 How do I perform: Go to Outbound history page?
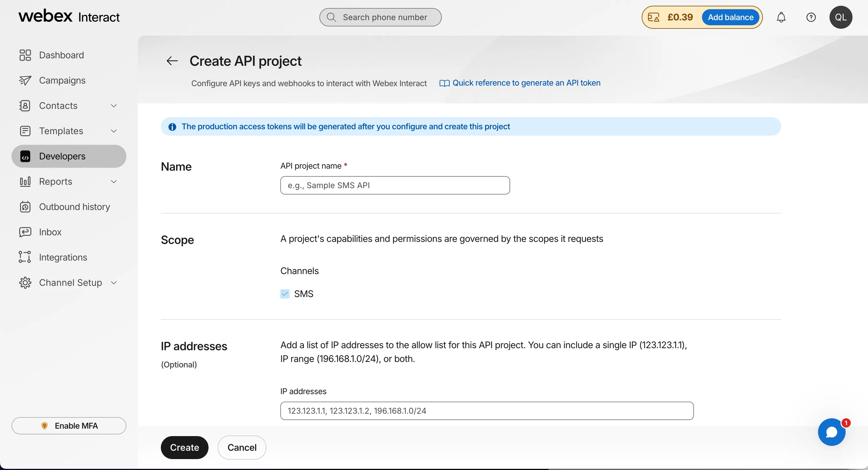(x=74, y=207)
